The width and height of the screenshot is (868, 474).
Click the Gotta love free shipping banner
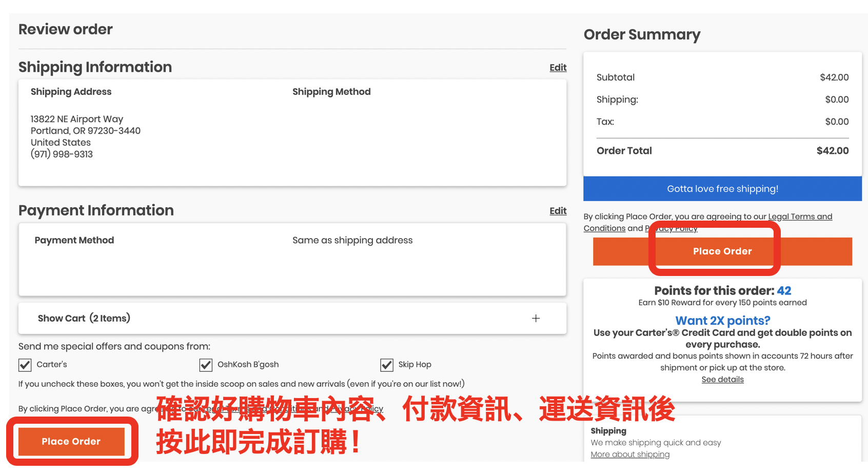tap(722, 189)
